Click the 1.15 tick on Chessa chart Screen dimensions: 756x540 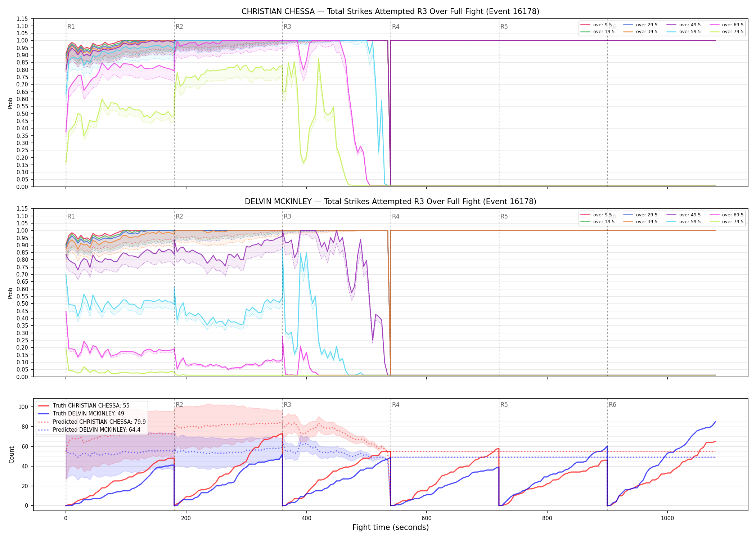(22, 19)
